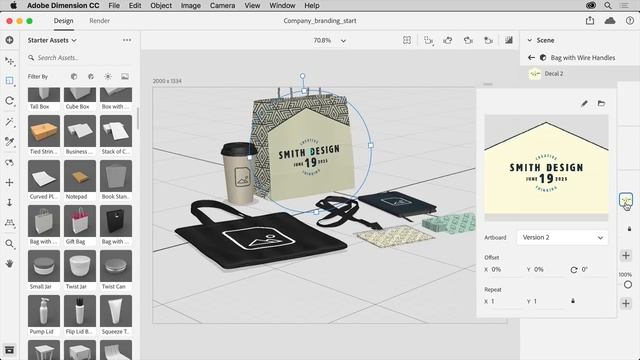Click the add and import content icon
This screenshot has height=360, width=640.
tap(9, 40)
